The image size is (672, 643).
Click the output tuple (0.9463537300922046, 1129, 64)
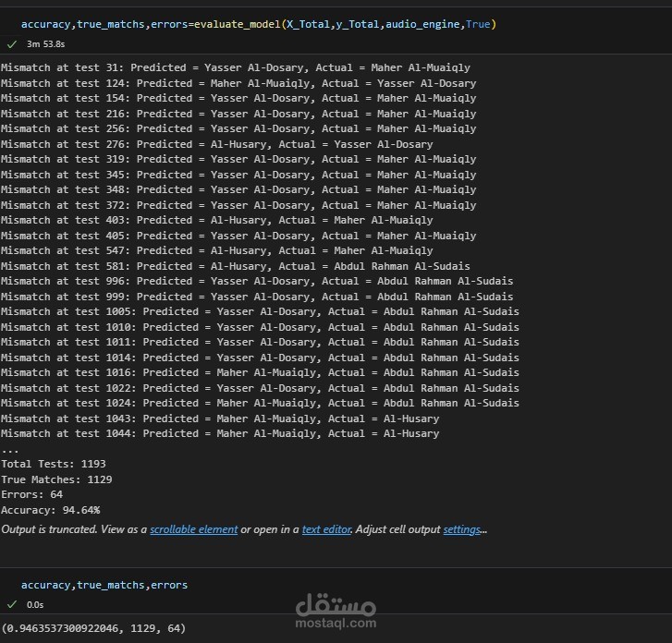point(93,628)
